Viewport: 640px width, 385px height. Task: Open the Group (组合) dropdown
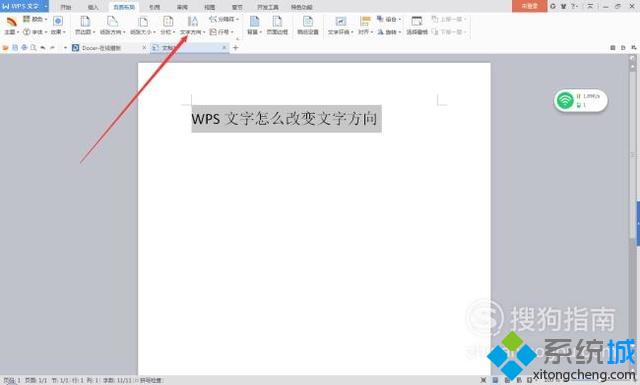389,19
